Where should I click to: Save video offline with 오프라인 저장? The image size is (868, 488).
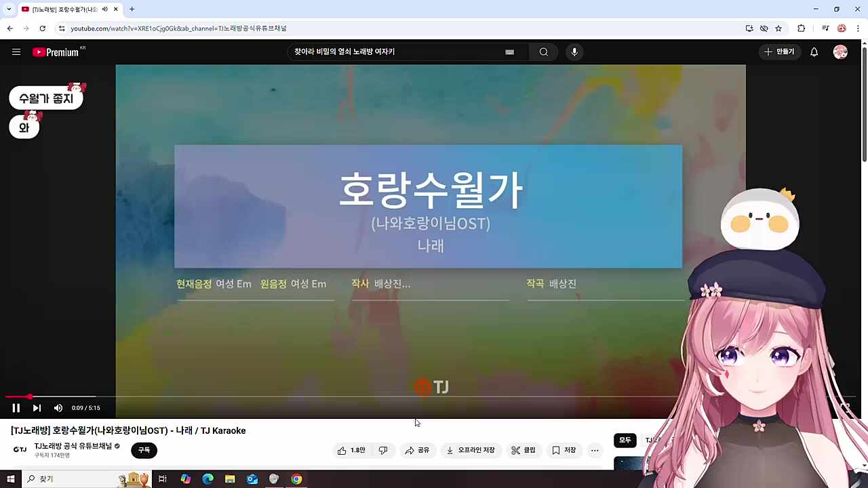(x=471, y=451)
